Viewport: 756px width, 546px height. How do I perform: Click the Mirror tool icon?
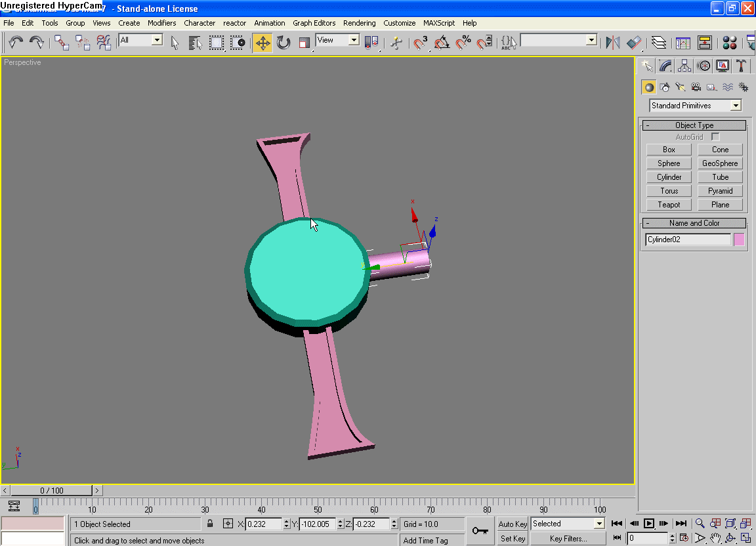tap(612, 43)
